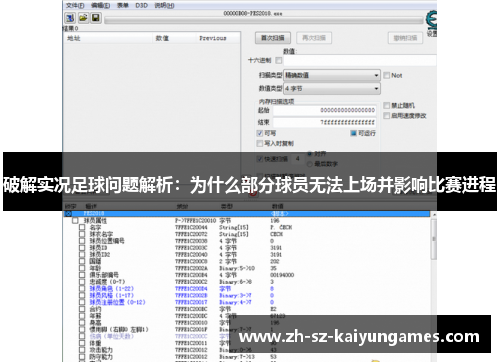Image resolution: width=500 pixels, height=362 pixels.
Task: Select the 攻击能力 row
Action: (101, 350)
